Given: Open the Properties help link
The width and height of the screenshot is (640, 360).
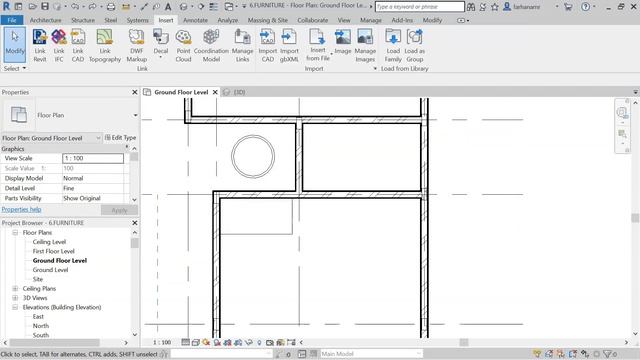Looking at the screenshot, I should pos(21,209).
